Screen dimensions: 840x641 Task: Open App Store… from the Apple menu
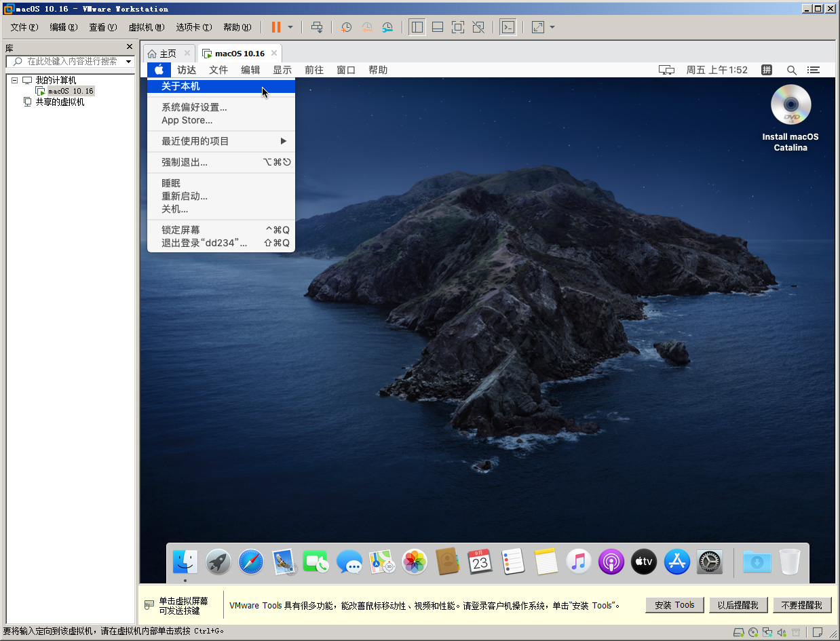point(221,120)
